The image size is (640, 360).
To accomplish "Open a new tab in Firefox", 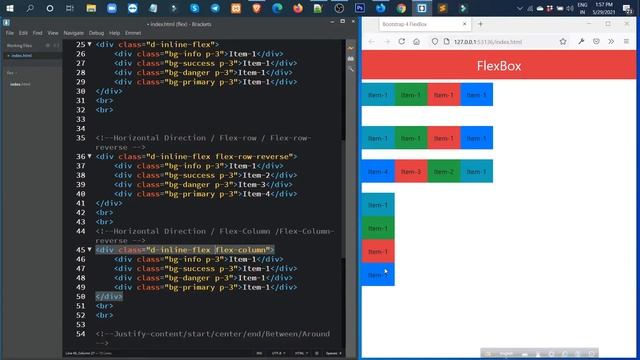I will 480,24.
